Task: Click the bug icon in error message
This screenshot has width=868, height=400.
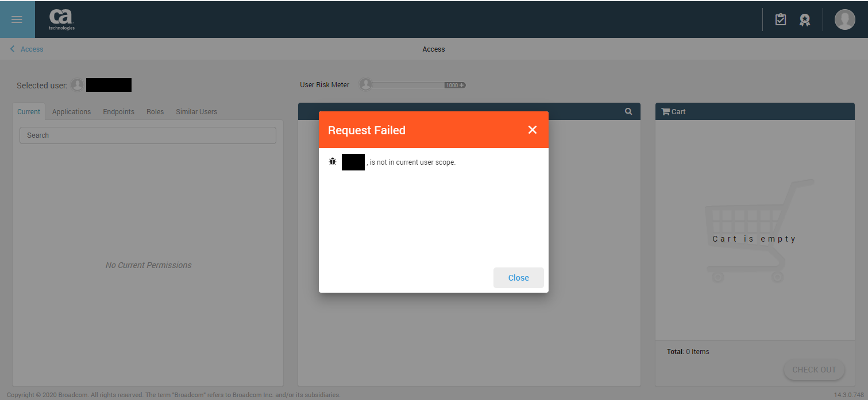Action: (x=332, y=162)
